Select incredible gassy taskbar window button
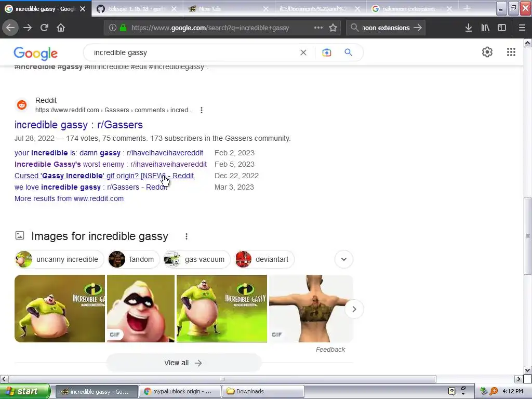This screenshot has width=532, height=399. (97, 392)
